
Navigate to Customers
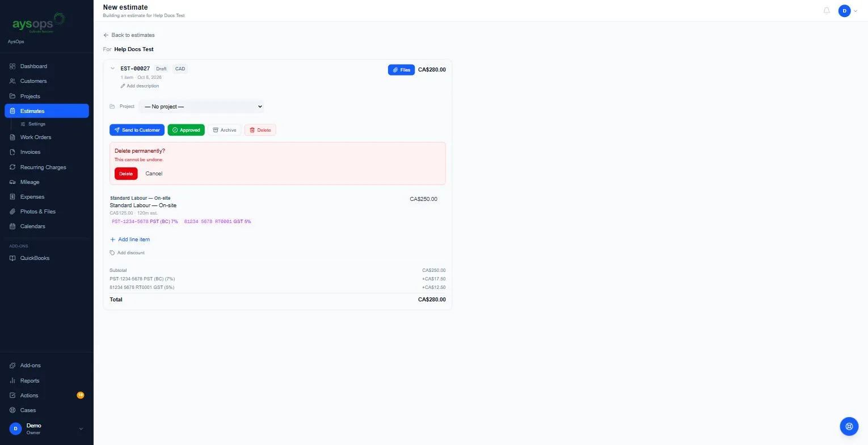[x=47, y=81]
